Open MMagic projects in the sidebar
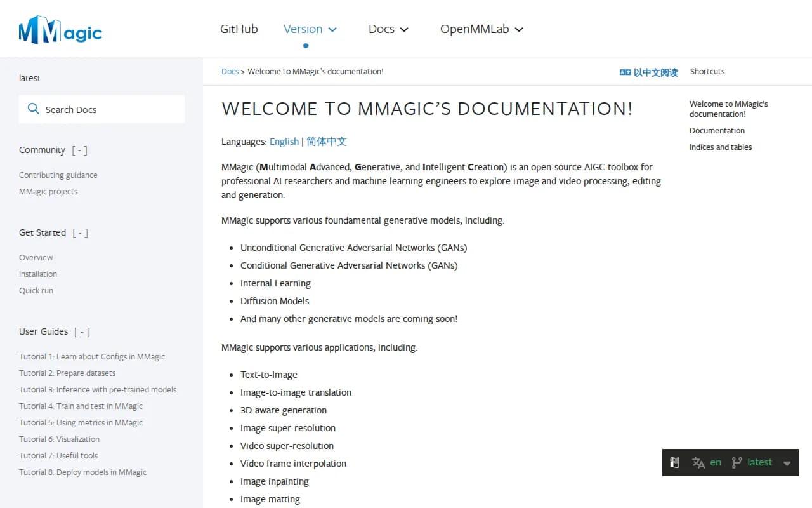The width and height of the screenshot is (812, 508). tap(48, 192)
